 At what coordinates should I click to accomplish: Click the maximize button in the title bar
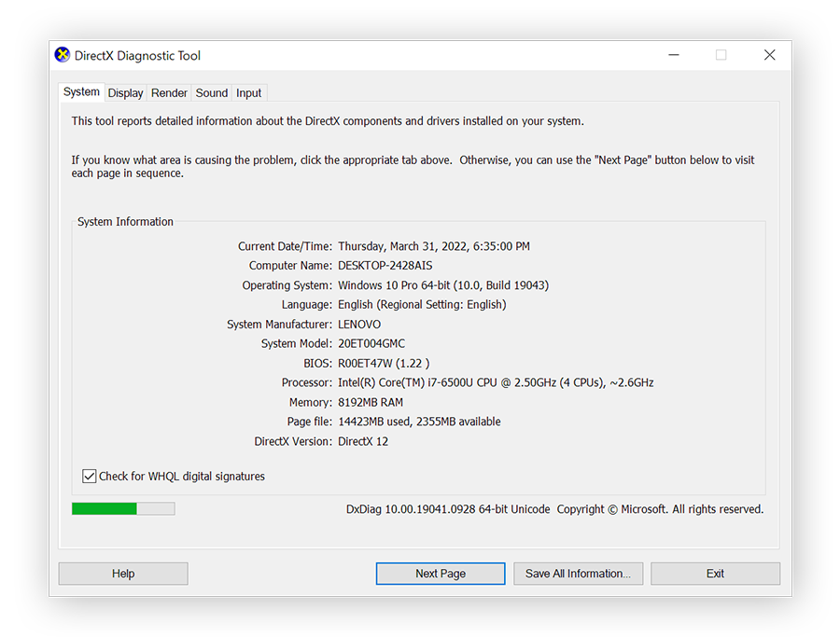(721, 55)
